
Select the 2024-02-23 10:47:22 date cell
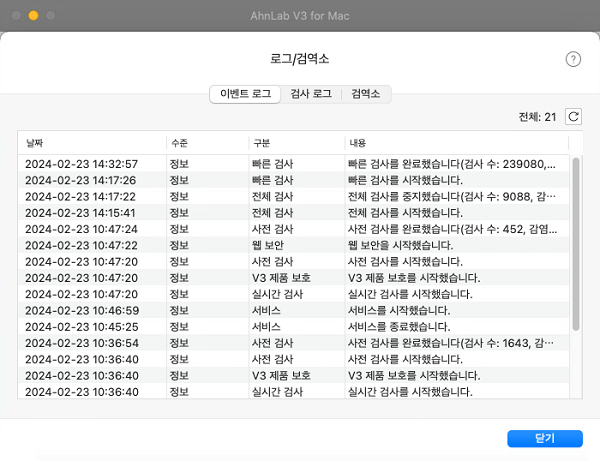pos(82,246)
